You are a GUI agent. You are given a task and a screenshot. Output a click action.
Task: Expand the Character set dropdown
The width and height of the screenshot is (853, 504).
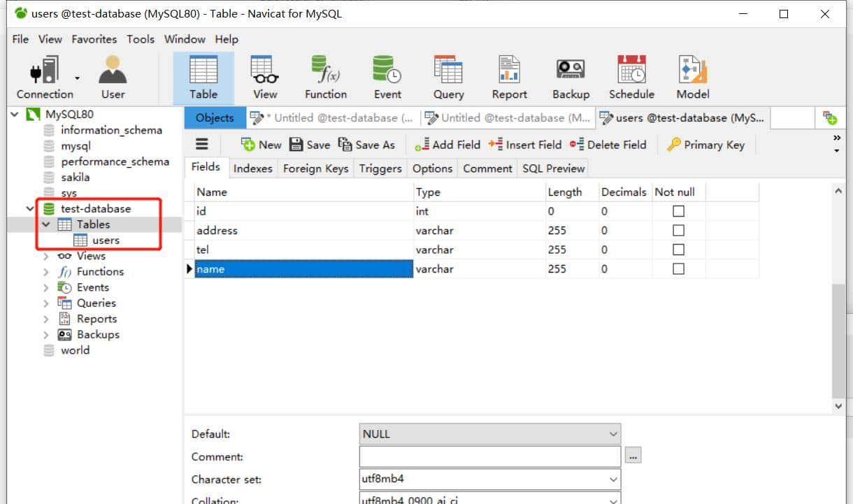coord(613,480)
